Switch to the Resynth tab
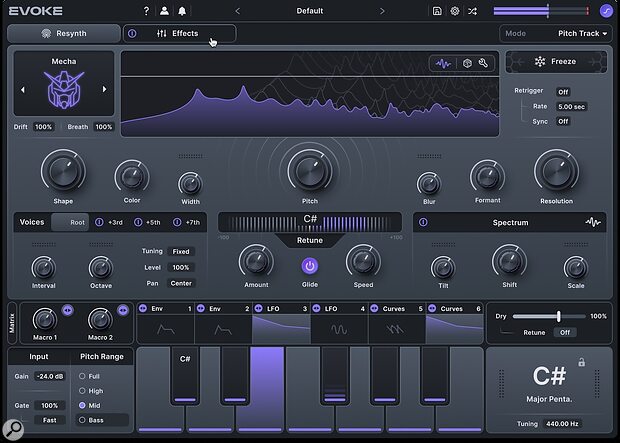The width and height of the screenshot is (620, 443). click(x=63, y=33)
